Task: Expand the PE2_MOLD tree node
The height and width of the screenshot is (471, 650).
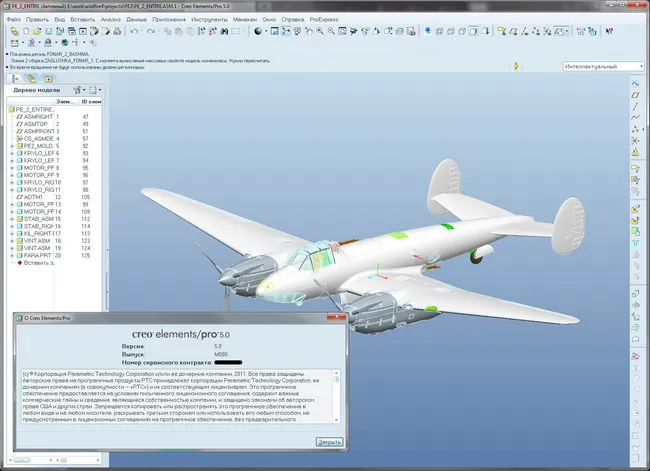Action: [x=12, y=146]
